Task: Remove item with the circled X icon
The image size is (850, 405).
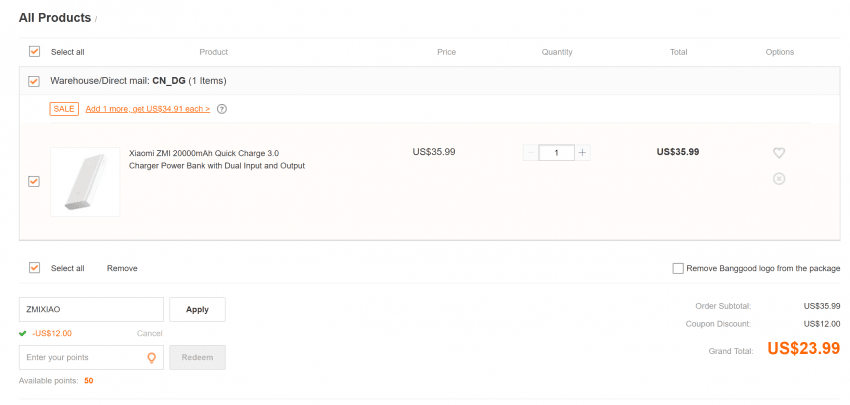Action: (778, 178)
